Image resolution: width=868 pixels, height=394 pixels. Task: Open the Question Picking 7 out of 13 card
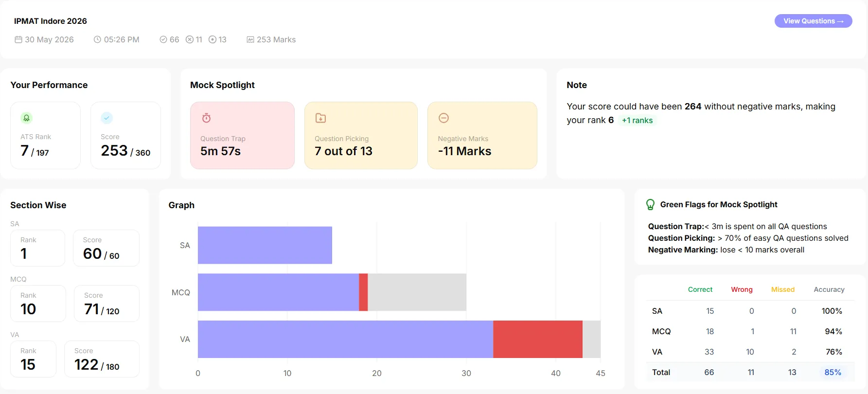tap(361, 135)
